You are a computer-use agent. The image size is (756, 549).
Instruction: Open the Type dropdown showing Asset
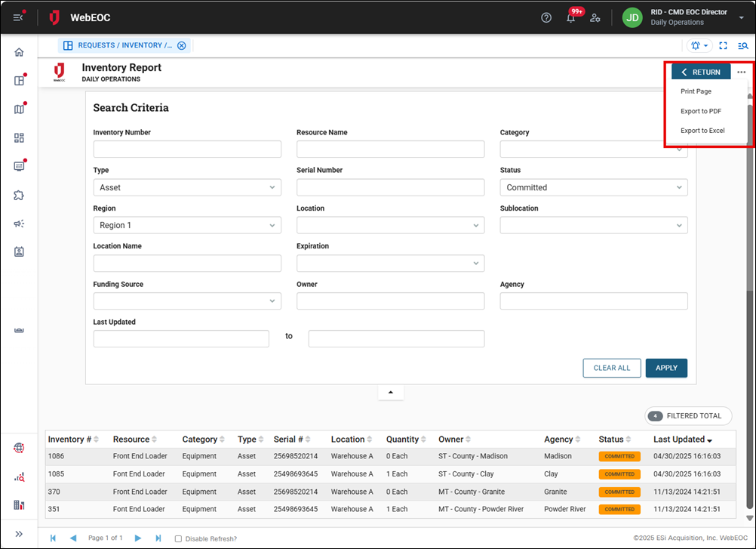[x=187, y=187]
